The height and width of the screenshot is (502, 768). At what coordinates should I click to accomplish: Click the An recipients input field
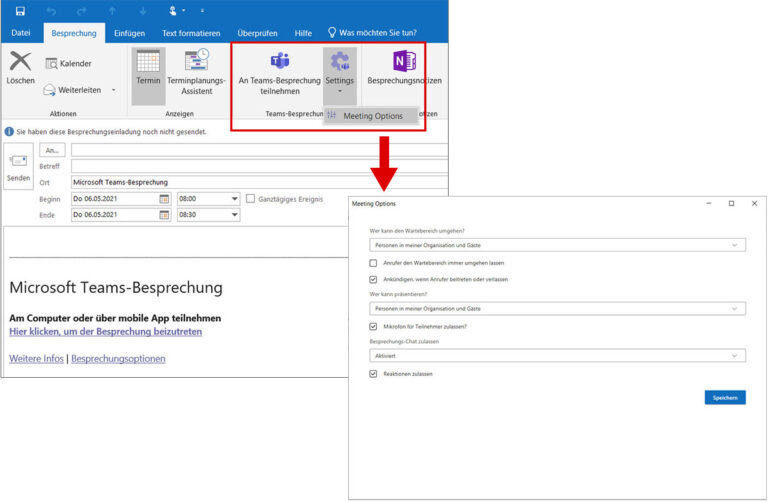tap(259, 150)
